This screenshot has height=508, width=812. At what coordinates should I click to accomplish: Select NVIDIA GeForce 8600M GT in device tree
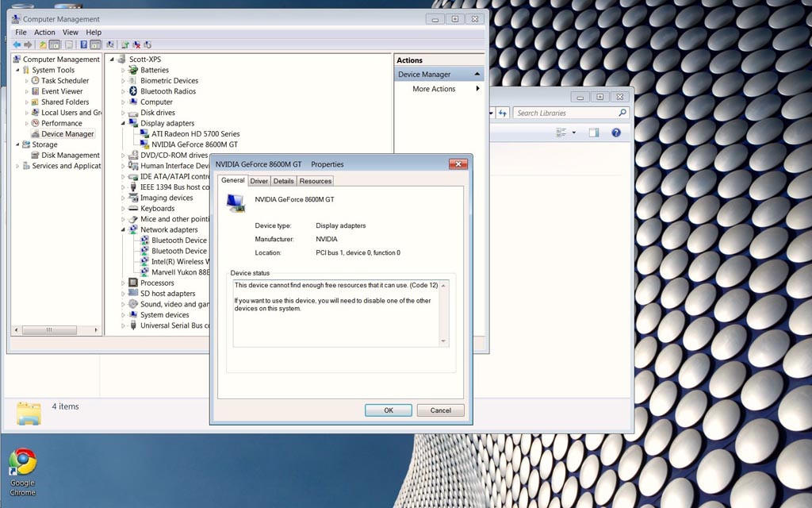coord(195,144)
